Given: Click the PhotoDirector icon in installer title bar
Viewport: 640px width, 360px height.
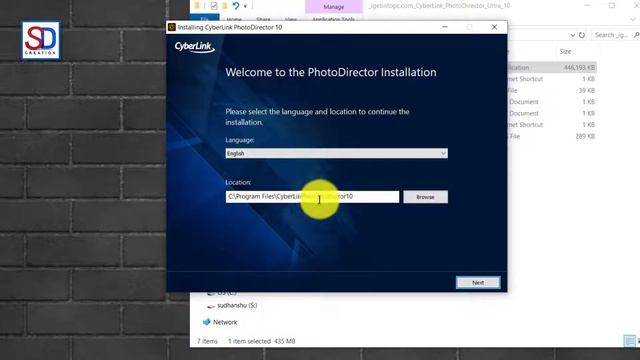Looking at the screenshot, I should tap(172, 27).
